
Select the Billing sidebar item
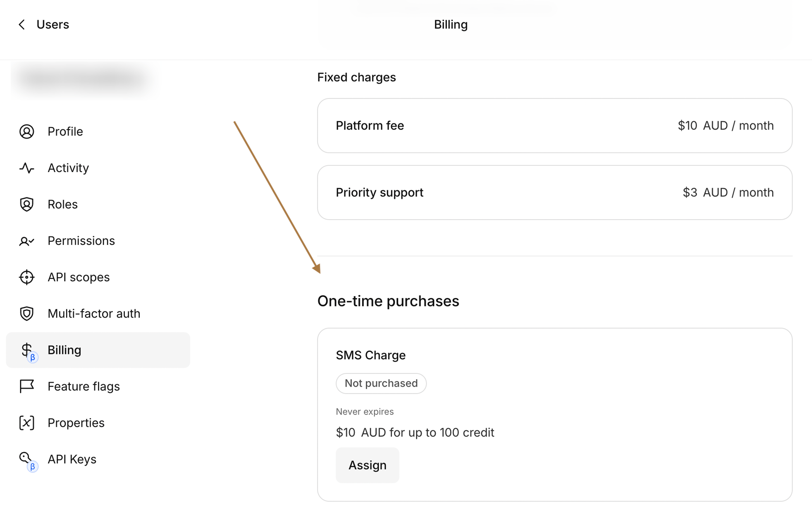[98, 350]
